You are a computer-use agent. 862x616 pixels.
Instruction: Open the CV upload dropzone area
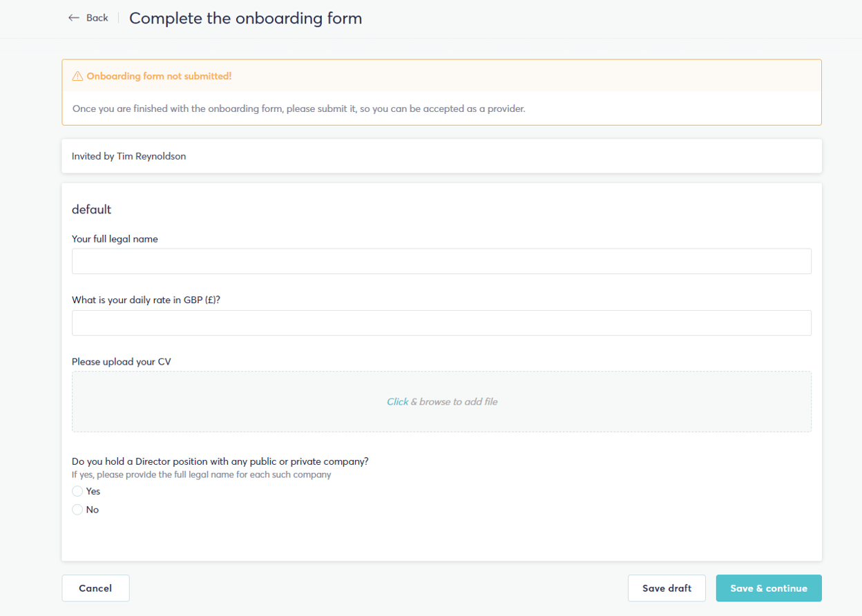(441, 401)
